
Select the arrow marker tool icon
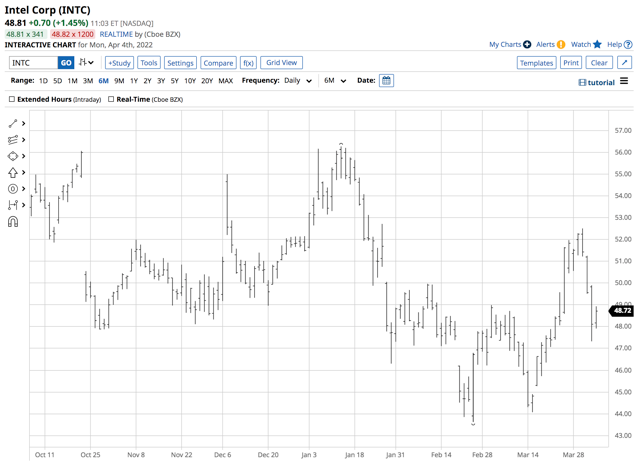click(13, 173)
